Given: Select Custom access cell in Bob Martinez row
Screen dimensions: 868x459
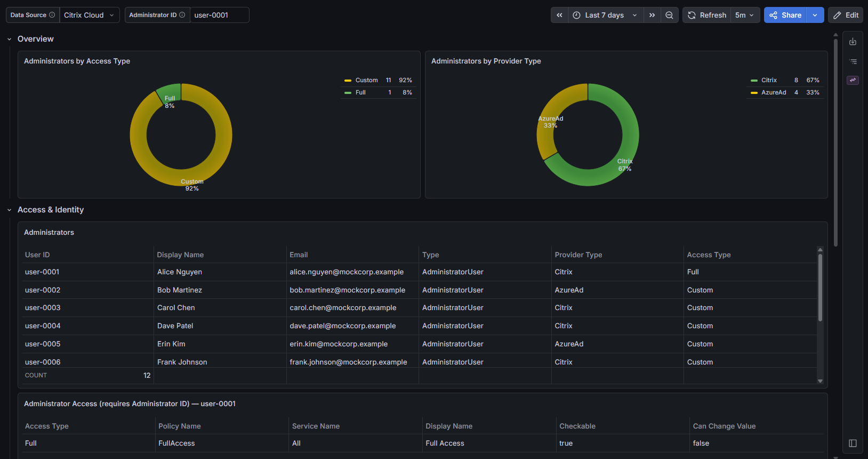Looking at the screenshot, I should pos(750,290).
